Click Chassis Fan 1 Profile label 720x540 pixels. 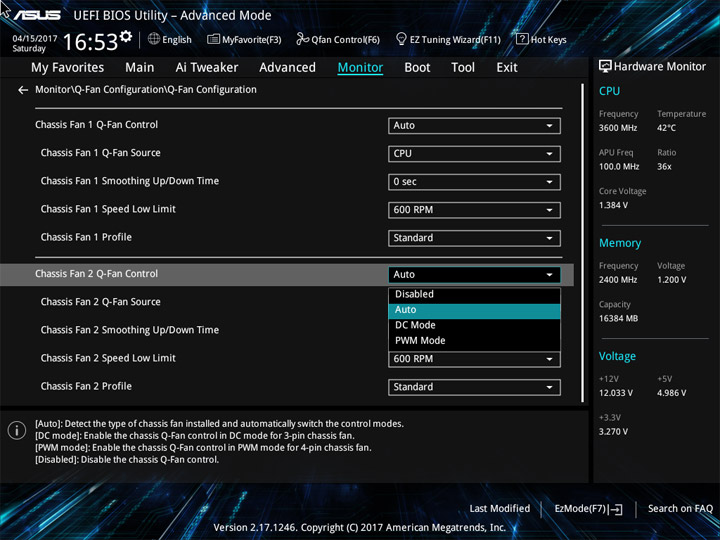pos(86,237)
